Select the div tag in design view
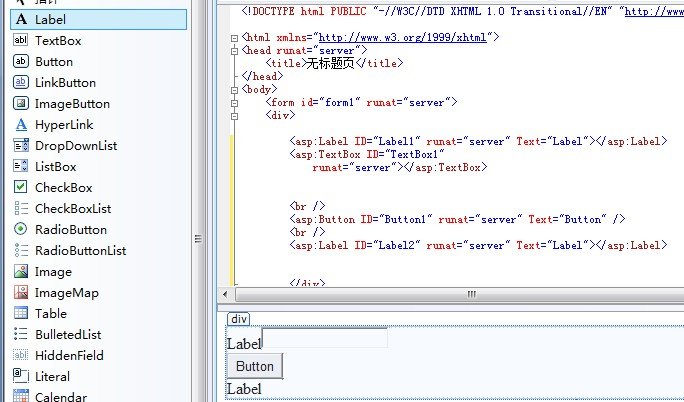The height and width of the screenshot is (402, 684). pos(239,319)
